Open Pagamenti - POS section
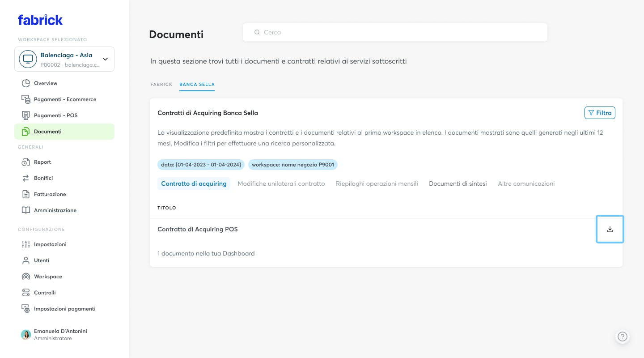644x358 pixels. (64, 115)
